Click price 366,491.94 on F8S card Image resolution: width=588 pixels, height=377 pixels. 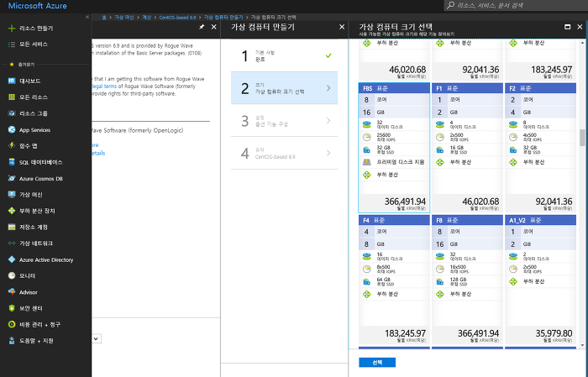point(405,202)
